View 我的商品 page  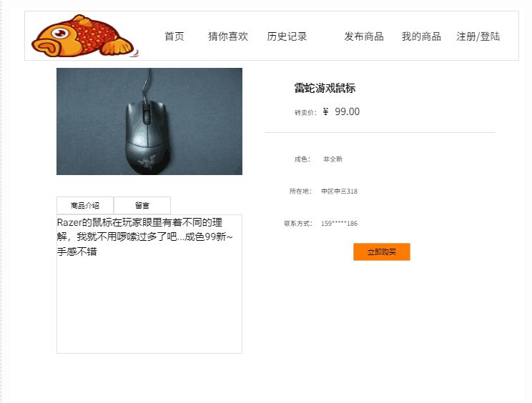click(421, 36)
